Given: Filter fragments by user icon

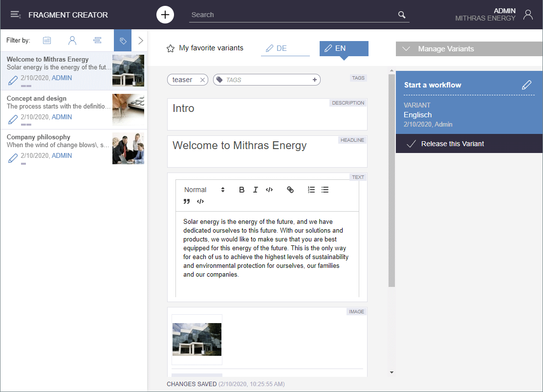Looking at the screenshot, I should [72, 41].
